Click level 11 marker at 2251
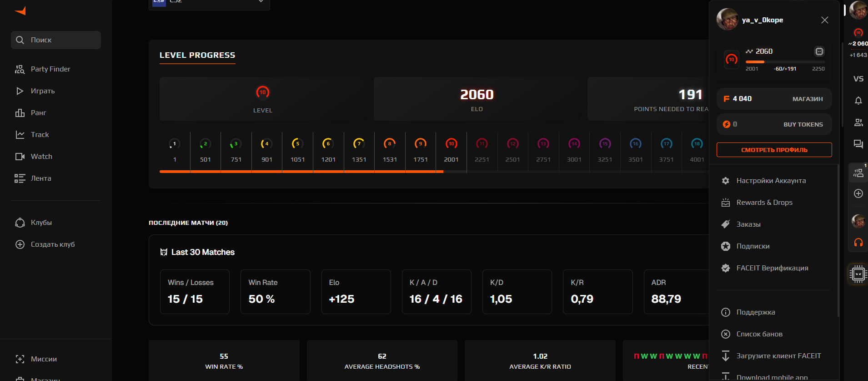The height and width of the screenshot is (381, 868). [482, 144]
